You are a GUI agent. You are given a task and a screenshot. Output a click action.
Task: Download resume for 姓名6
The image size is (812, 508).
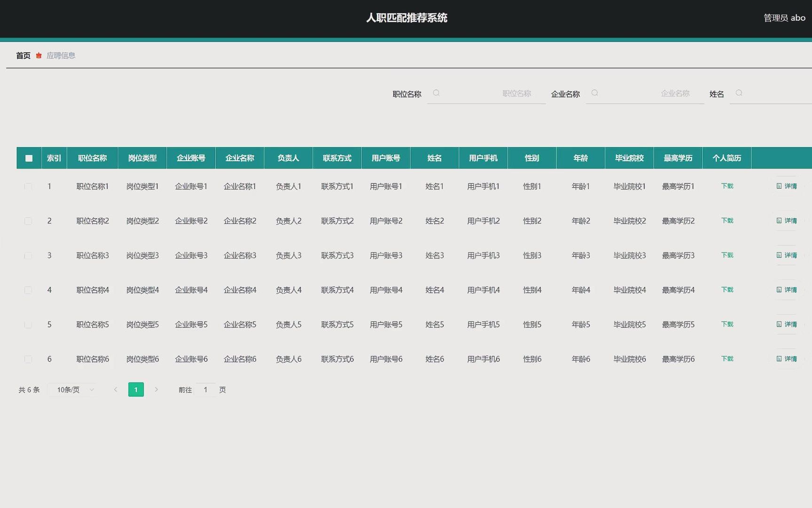tap(727, 359)
